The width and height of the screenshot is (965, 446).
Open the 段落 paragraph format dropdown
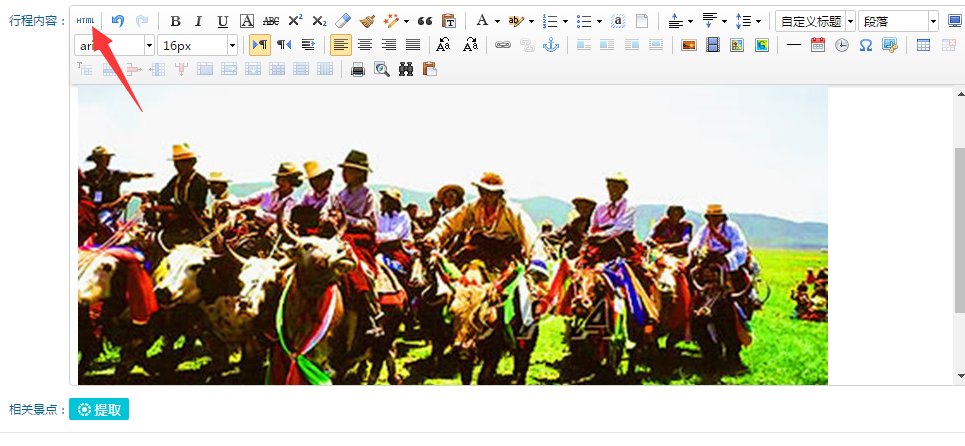pyautogui.click(x=933, y=21)
